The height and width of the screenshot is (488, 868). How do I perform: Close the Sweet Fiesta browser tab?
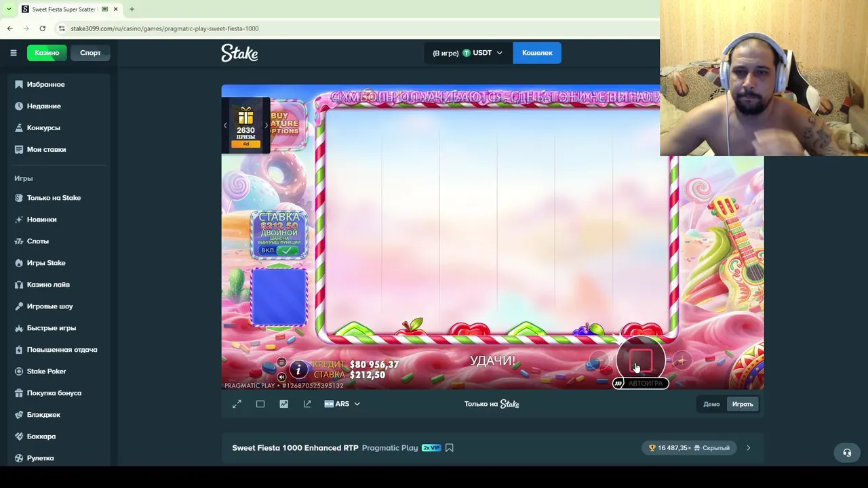tap(115, 9)
